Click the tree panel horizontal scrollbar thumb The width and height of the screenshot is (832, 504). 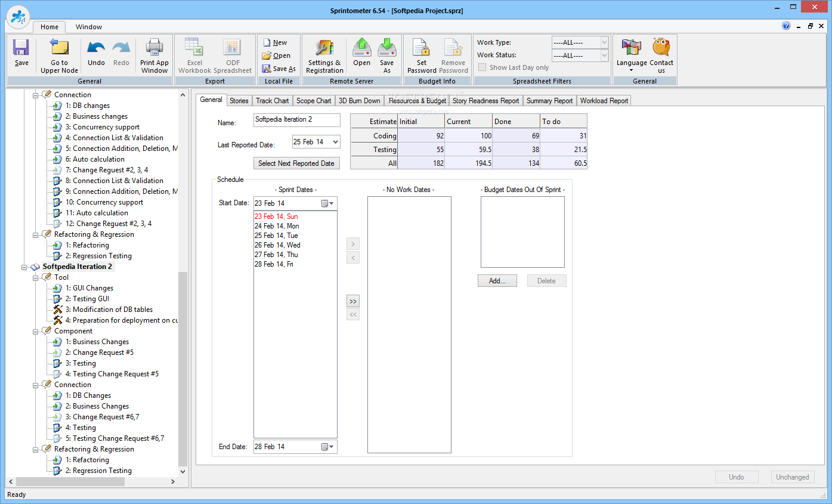point(71,481)
